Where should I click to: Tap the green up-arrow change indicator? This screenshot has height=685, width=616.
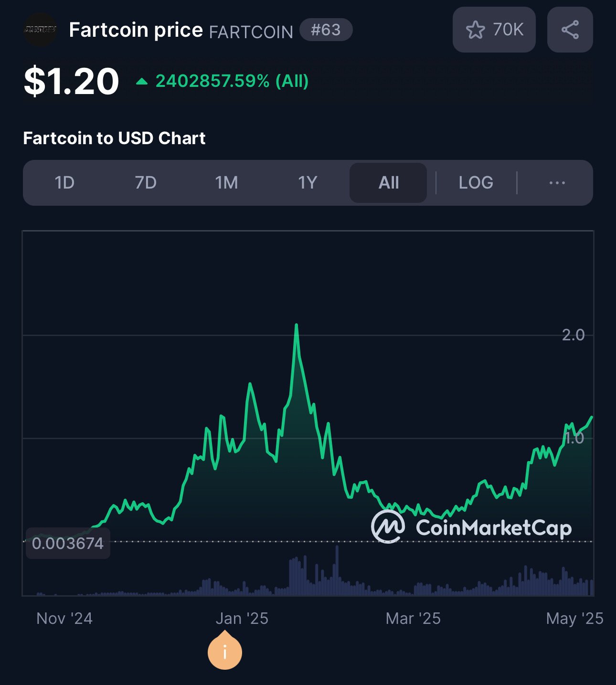(x=142, y=82)
